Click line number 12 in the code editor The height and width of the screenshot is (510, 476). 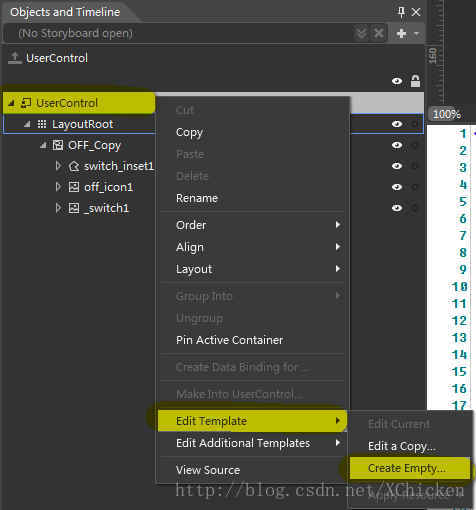click(x=459, y=321)
